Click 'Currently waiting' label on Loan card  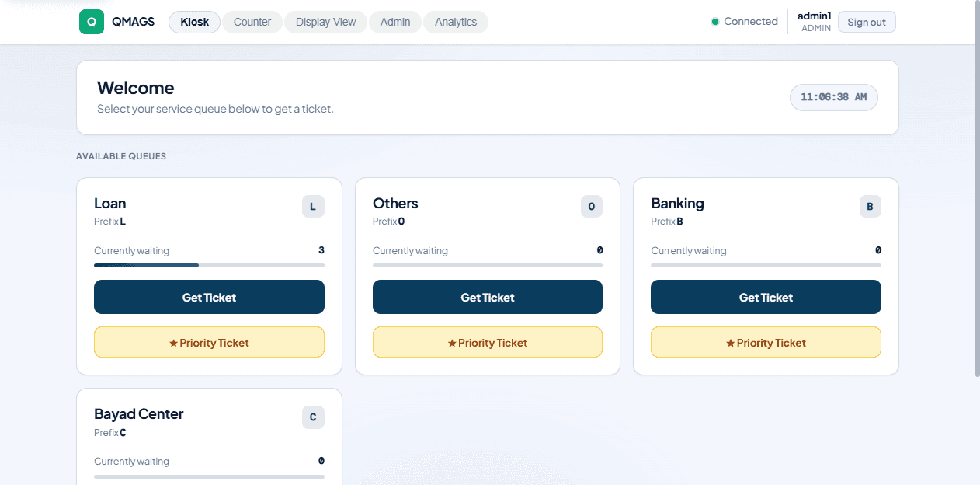click(x=131, y=250)
